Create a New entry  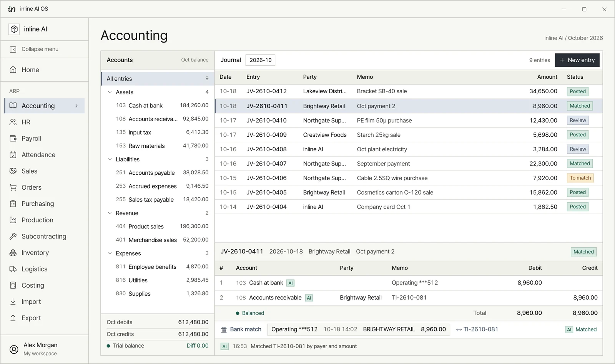[x=577, y=60]
